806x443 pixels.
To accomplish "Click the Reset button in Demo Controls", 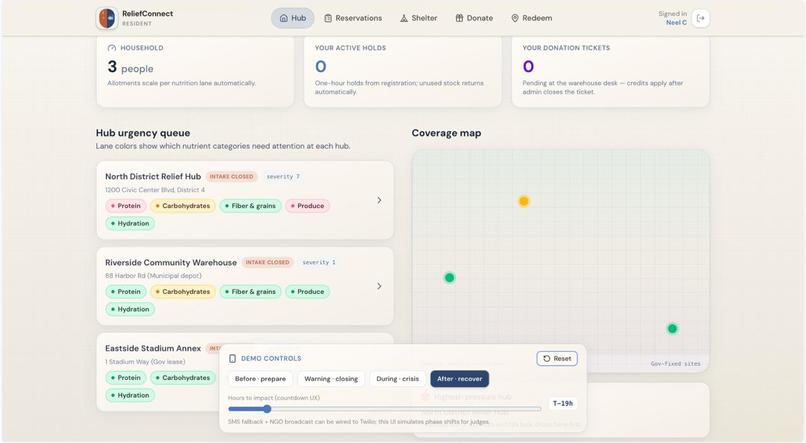I will (x=557, y=358).
